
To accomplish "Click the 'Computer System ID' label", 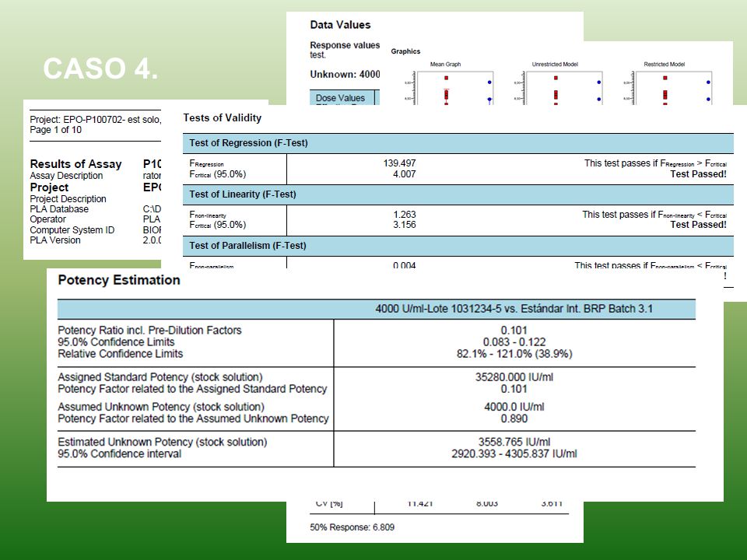I will tap(72, 230).
